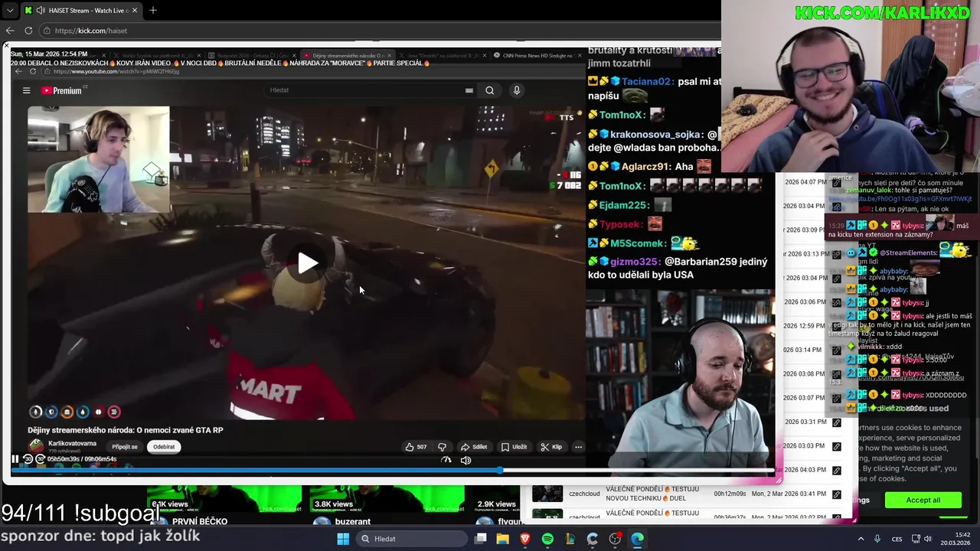Click the YouTube search magnifier button
The width and height of the screenshot is (980, 551).
tap(490, 90)
